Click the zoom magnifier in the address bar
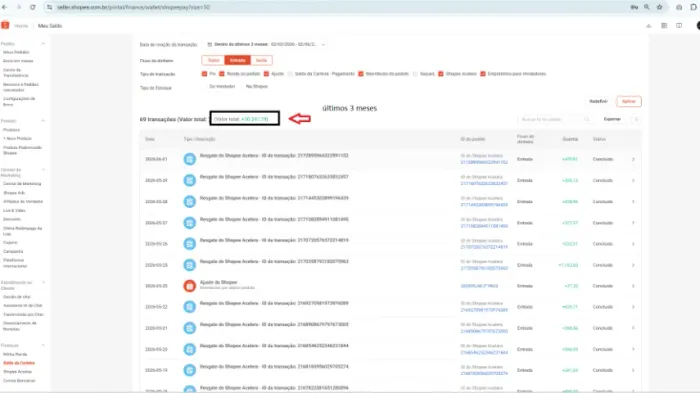 click(x=646, y=7)
